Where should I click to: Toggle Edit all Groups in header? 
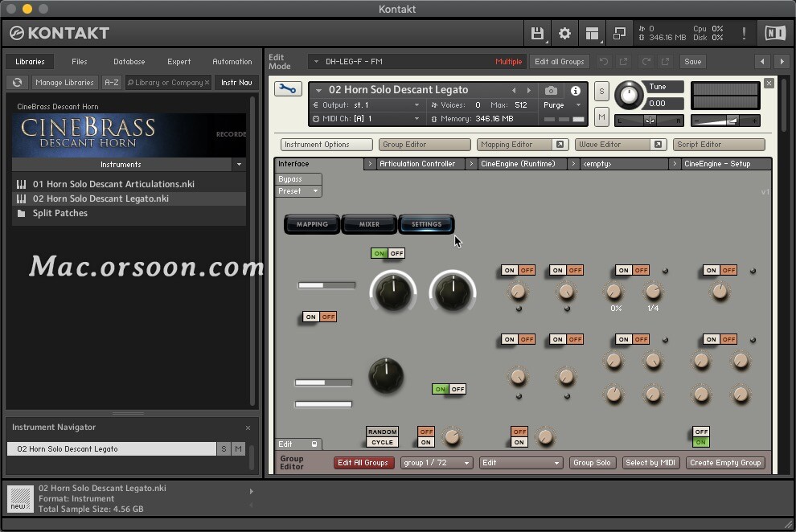[x=559, y=62]
